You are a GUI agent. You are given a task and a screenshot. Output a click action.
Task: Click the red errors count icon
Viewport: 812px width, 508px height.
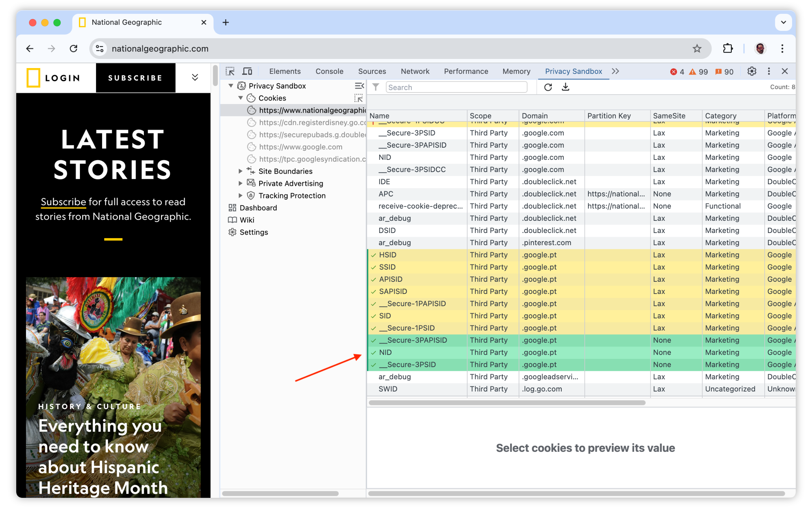674,71
